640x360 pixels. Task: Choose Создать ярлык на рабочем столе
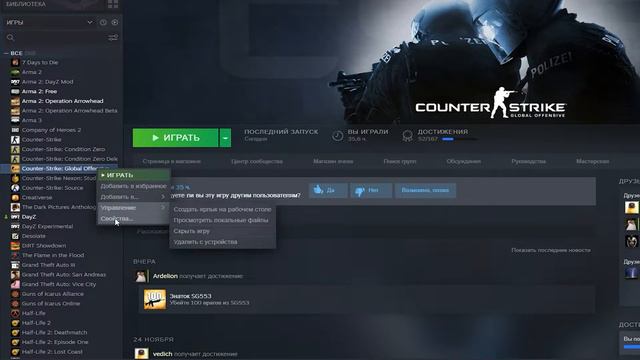click(x=222, y=209)
